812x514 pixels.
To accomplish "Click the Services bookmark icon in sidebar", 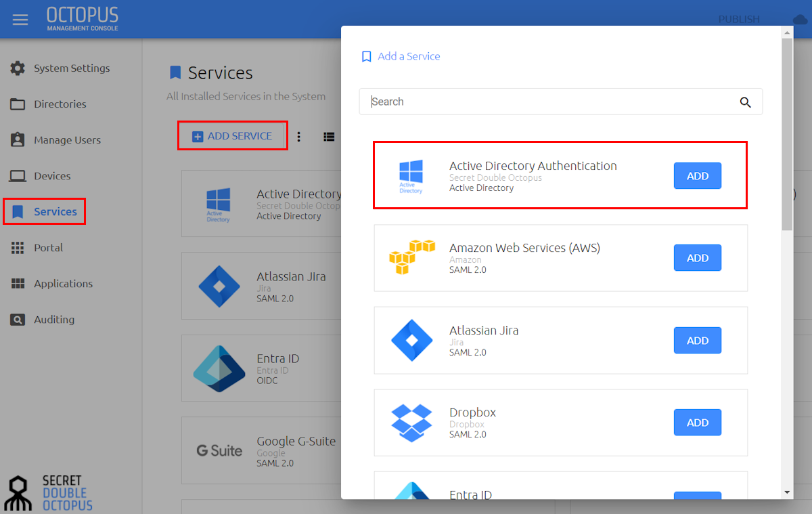I will point(18,212).
